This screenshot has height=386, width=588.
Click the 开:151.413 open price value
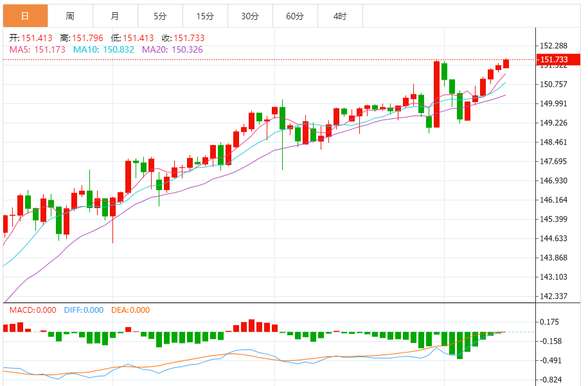(x=31, y=38)
